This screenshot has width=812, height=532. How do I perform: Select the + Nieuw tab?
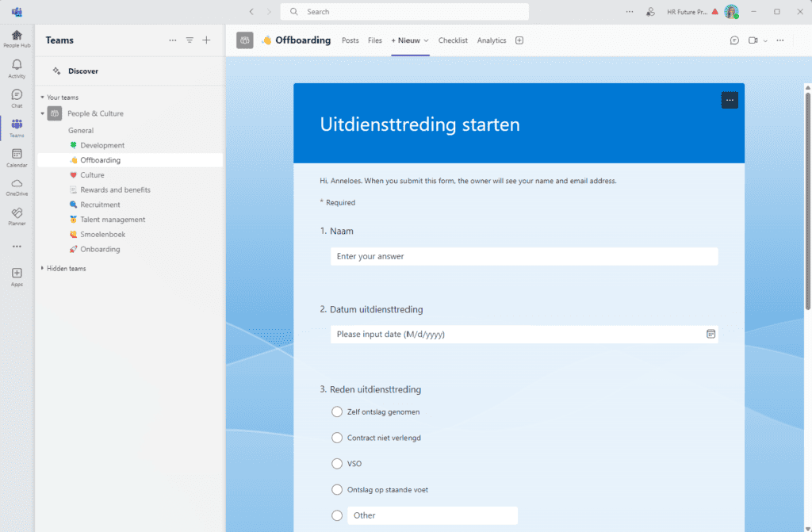[405, 40]
